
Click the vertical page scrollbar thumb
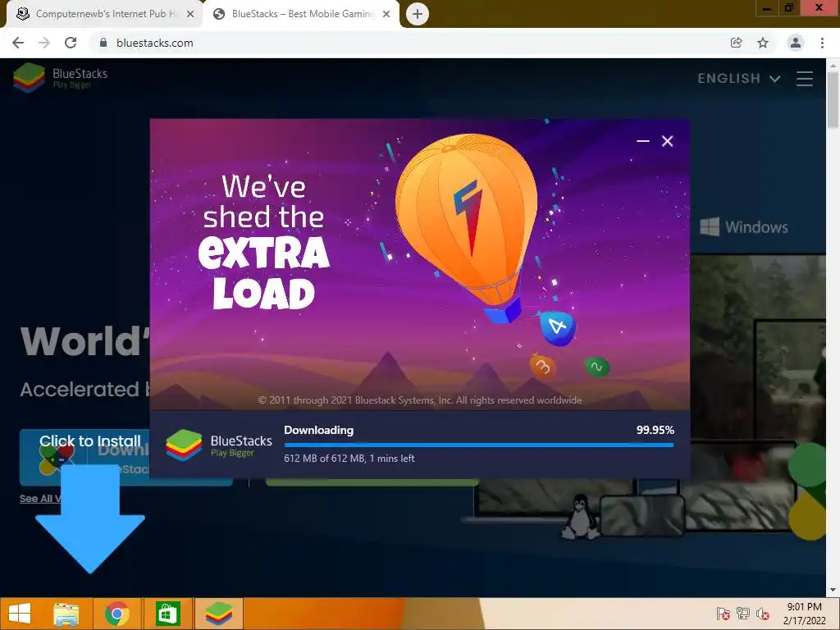click(833, 99)
